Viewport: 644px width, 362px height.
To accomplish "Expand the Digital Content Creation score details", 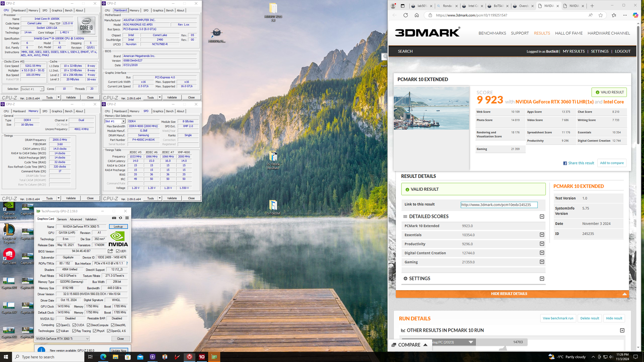I will coord(542,253).
